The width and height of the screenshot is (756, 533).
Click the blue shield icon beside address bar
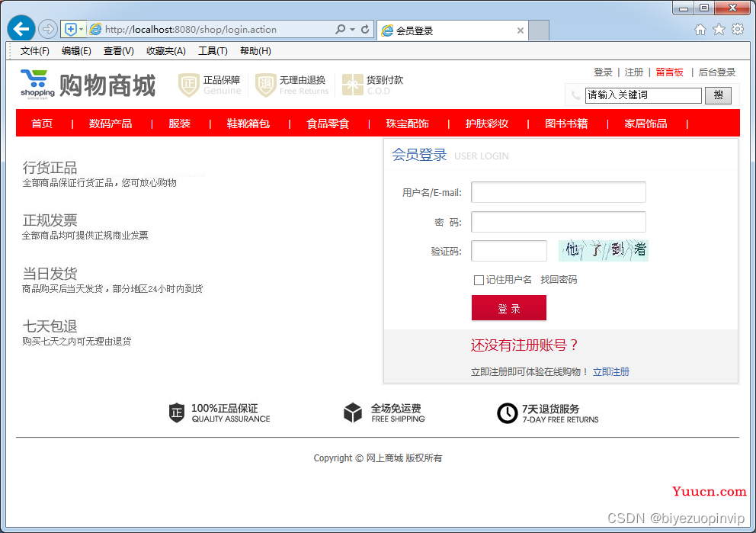tap(70, 30)
